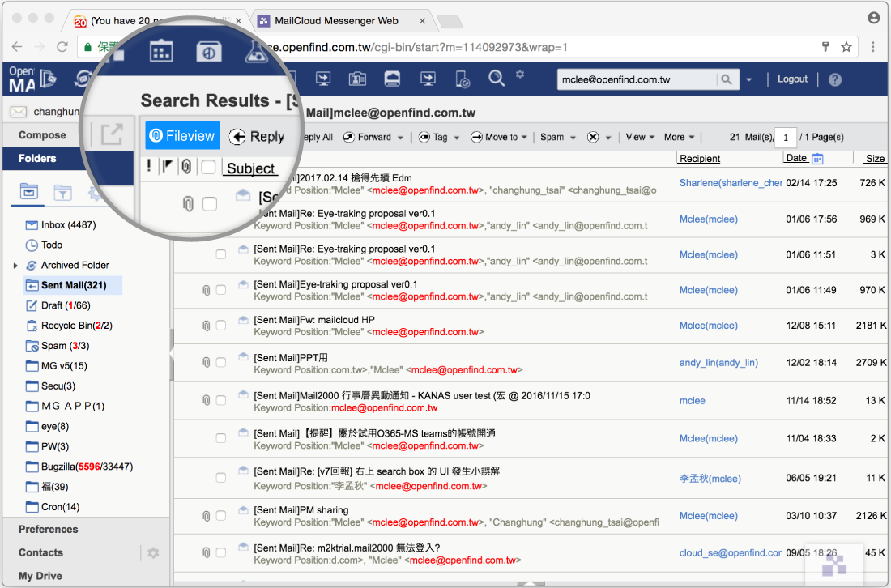Click the Todo clock icon
This screenshot has height=588, width=891.
32,245
